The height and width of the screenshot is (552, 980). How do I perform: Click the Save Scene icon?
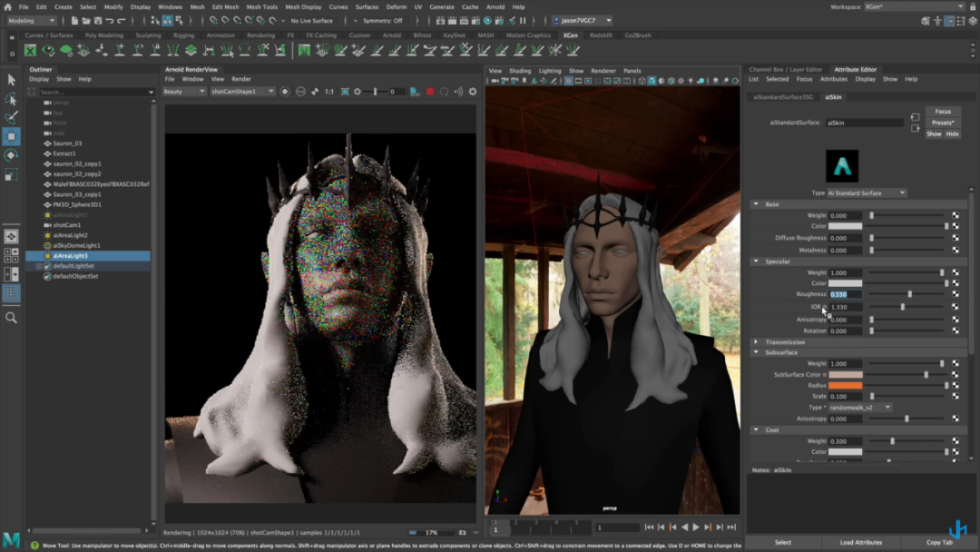[x=98, y=21]
